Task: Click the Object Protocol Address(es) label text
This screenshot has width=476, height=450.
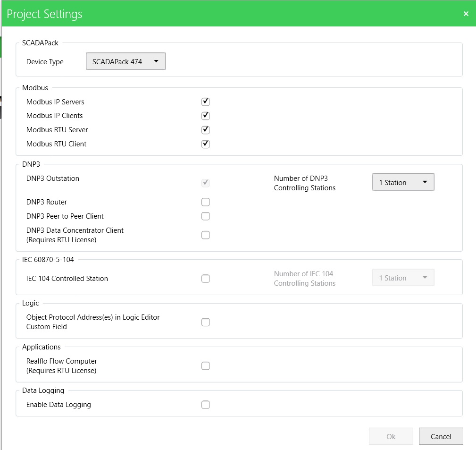Action: (93, 322)
